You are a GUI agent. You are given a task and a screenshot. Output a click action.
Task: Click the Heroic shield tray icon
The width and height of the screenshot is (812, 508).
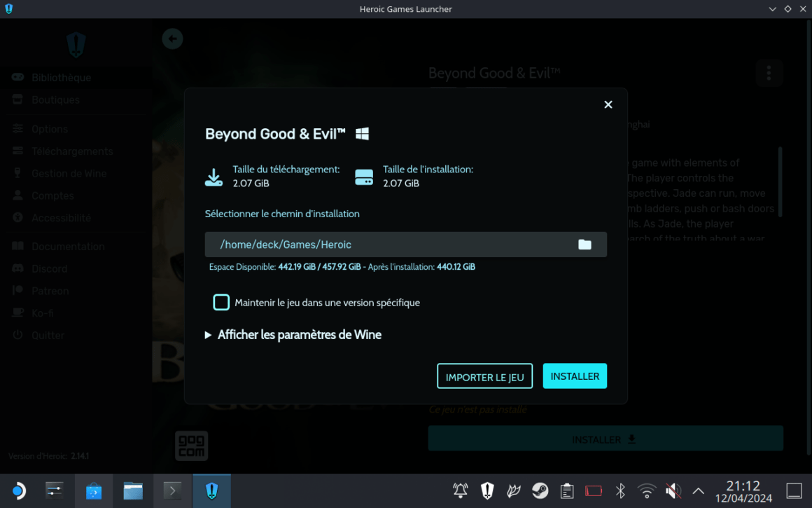pos(487,490)
